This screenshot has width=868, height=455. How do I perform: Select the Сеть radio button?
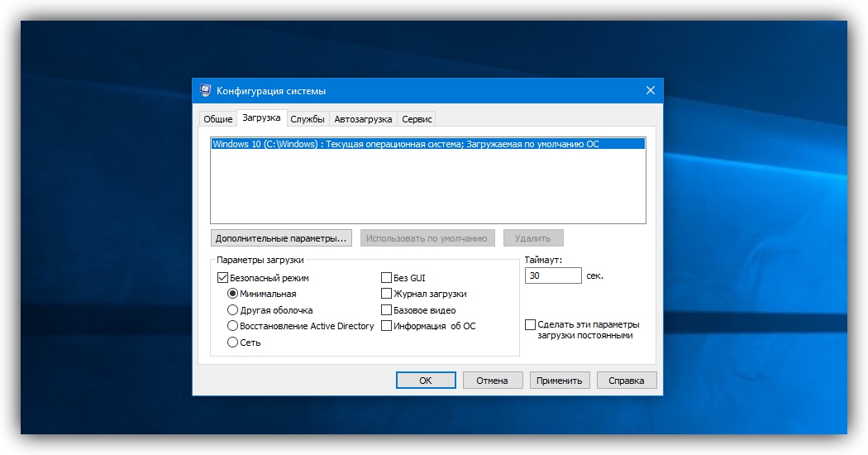coord(233,342)
